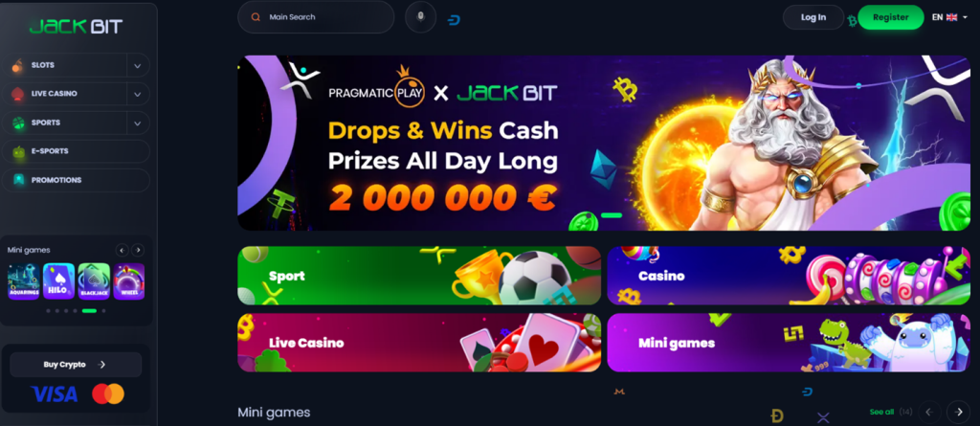This screenshot has height=426, width=980.
Task: Expand the Slots menu chevron
Action: coord(138,65)
